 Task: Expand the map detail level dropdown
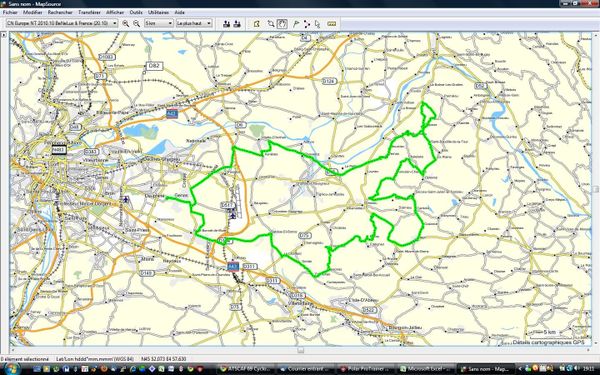point(194,23)
